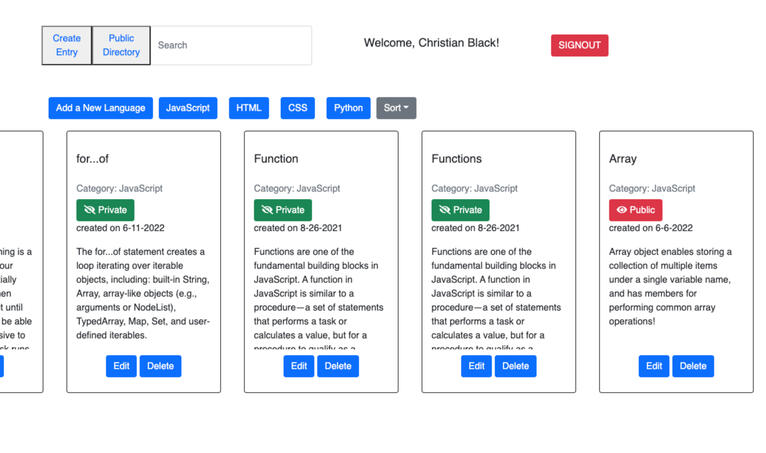This screenshot has height=453, width=766.
Task: Open Create Entry tab
Action: click(x=66, y=45)
